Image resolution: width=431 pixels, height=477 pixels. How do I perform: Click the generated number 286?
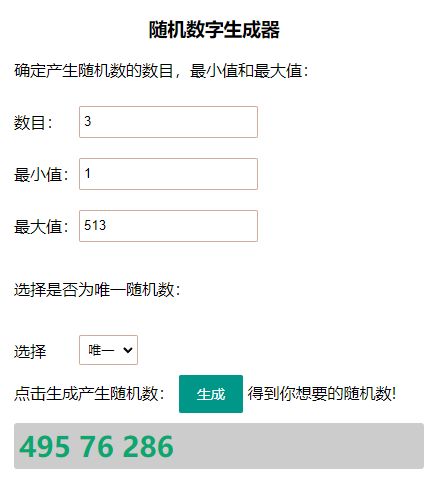[148, 446]
